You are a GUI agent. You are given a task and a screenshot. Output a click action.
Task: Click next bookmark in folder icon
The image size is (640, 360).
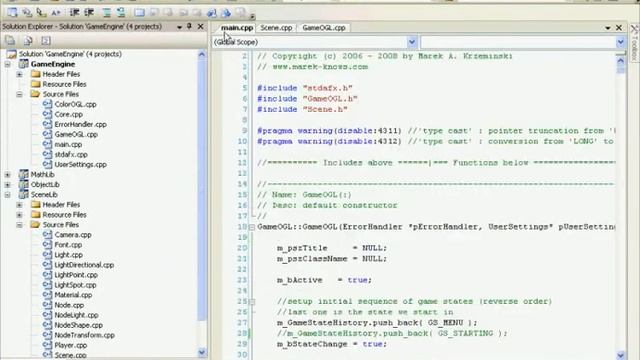point(197,13)
